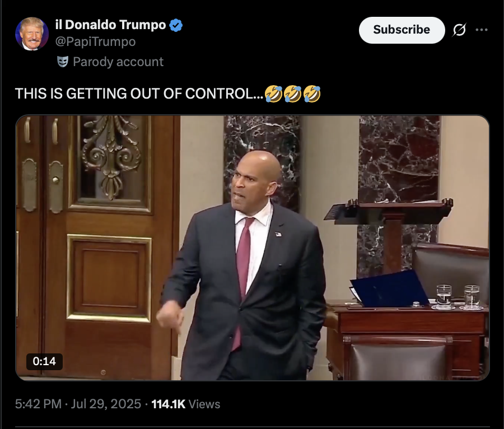Screen dimensions: 504x429
Task: Open the three-dot more options menu
Action: [x=482, y=30]
